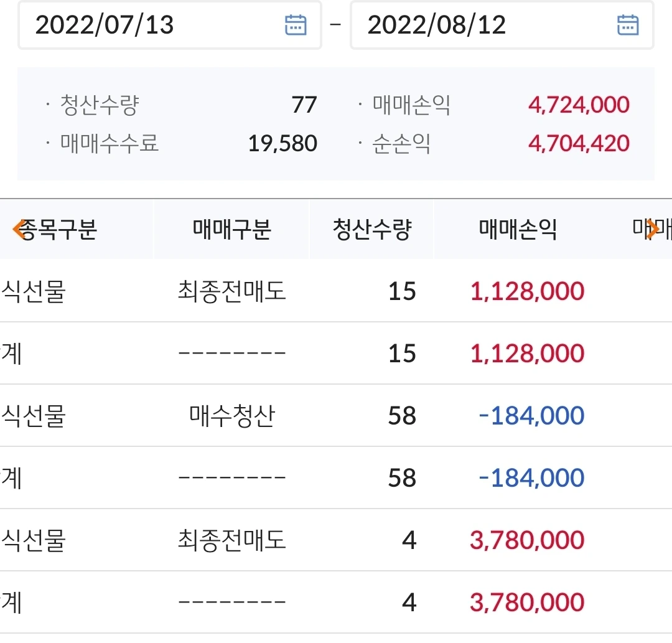
Task: Open the 최종전매도 row with quantity 4
Action: (x=336, y=540)
